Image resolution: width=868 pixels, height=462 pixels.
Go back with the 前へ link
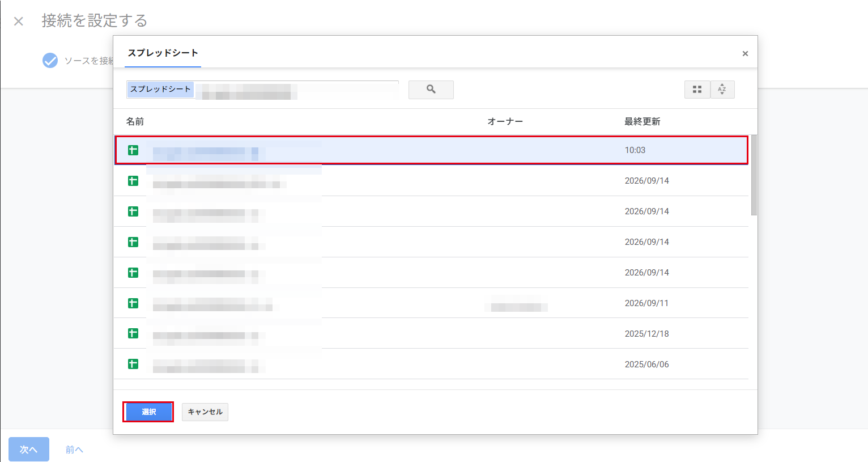coord(74,450)
